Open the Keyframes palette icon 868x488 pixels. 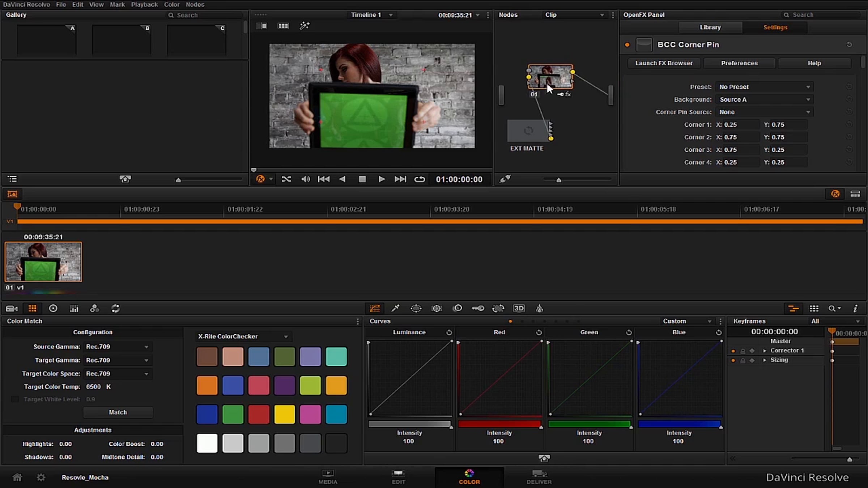(x=793, y=308)
